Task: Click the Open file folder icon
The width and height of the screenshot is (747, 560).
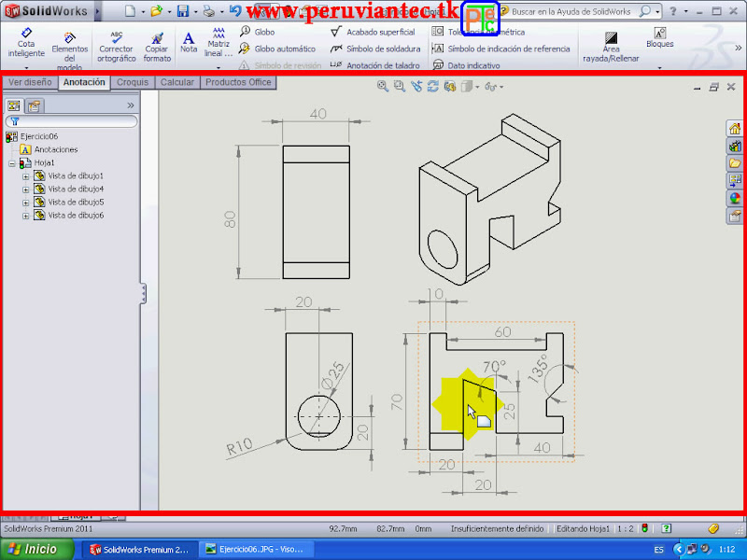Action: click(x=156, y=11)
